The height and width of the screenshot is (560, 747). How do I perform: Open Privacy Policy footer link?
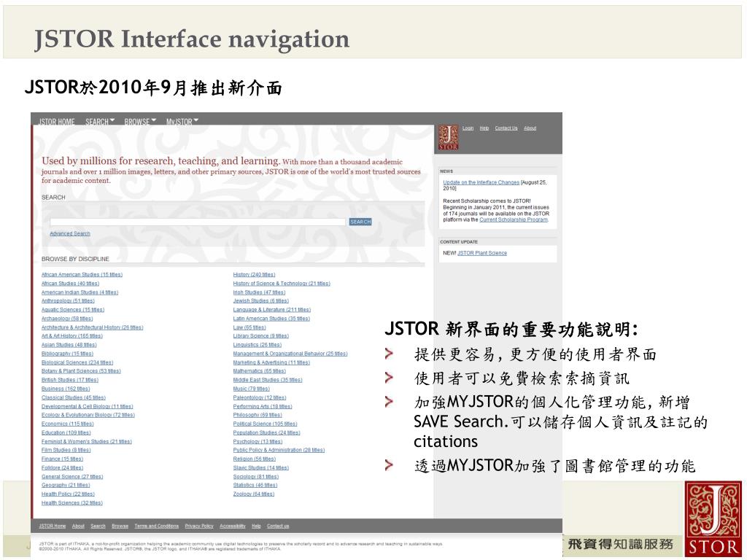click(199, 526)
